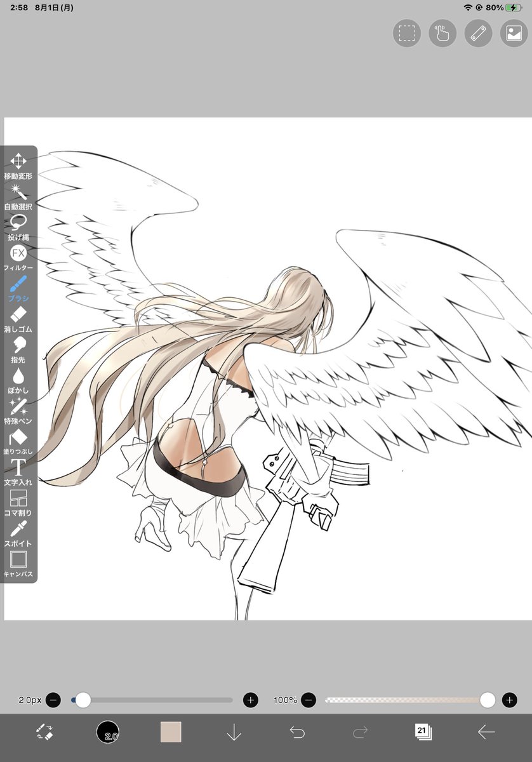
Task: Open the current color swatch
Action: click(x=171, y=732)
